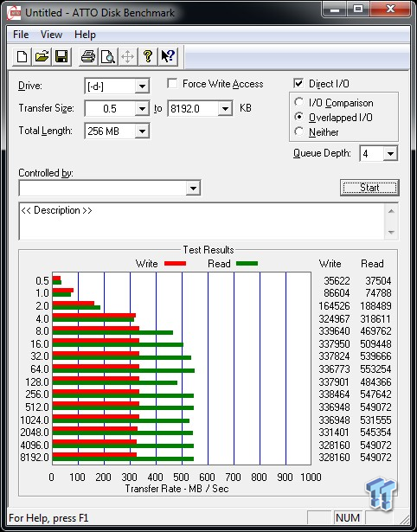The height and width of the screenshot is (532, 417).
Task: Expand the Total Length dropdown
Action: coord(142,131)
